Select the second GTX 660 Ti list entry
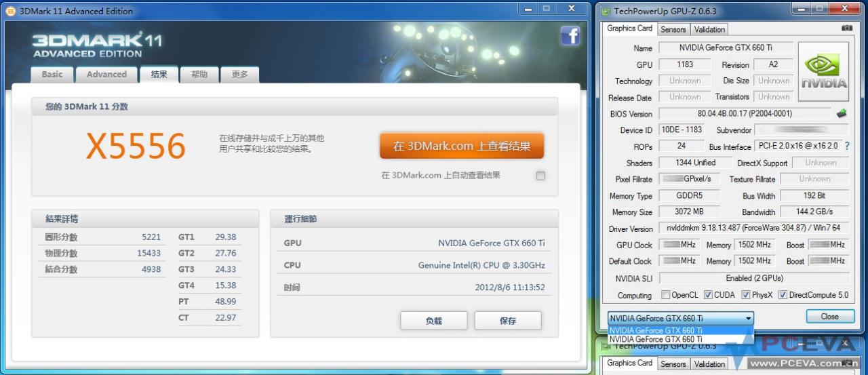This screenshot has height=375, width=868. (681, 339)
